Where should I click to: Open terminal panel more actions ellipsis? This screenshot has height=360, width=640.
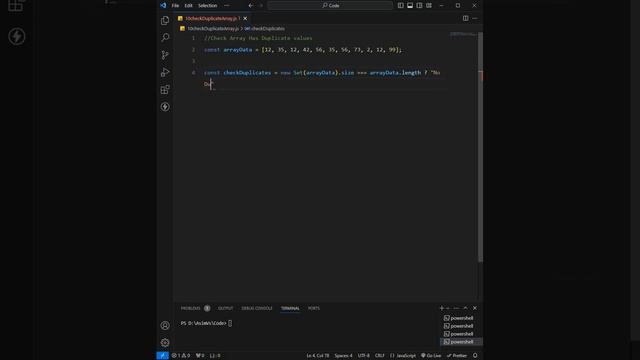[x=456, y=308]
